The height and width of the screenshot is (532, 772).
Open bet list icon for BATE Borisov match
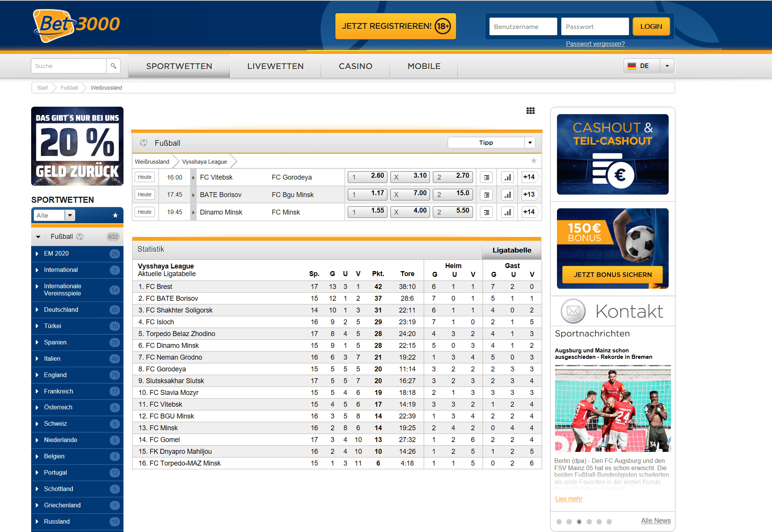(x=486, y=195)
